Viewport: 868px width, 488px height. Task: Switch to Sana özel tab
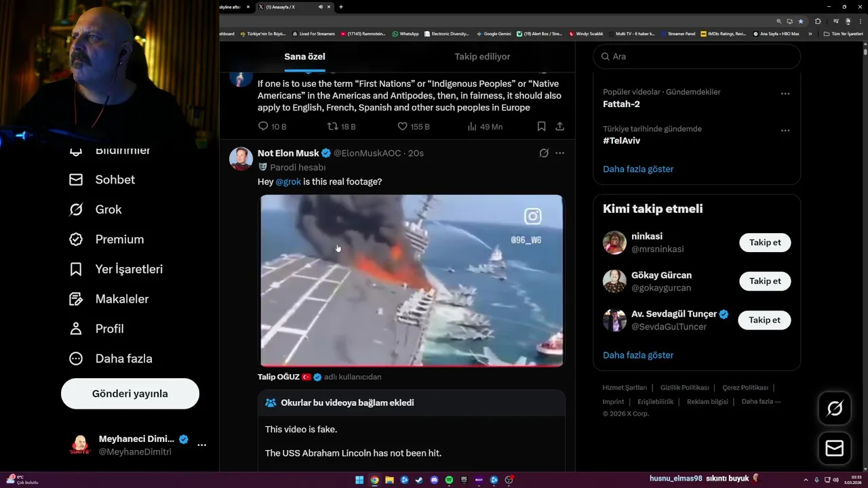(304, 57)
